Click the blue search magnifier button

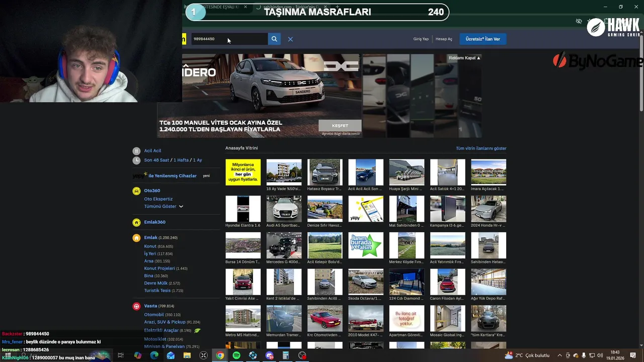tap(274, 39)
